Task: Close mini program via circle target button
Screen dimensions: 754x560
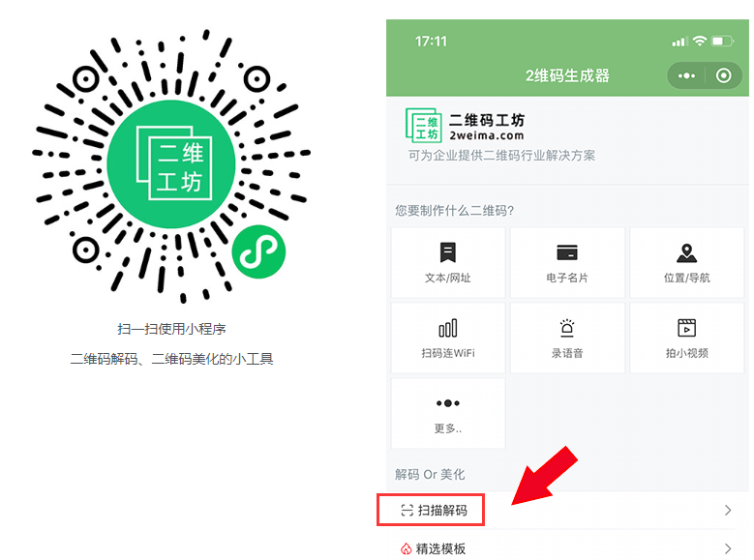Action: click(x=724, y=75)
